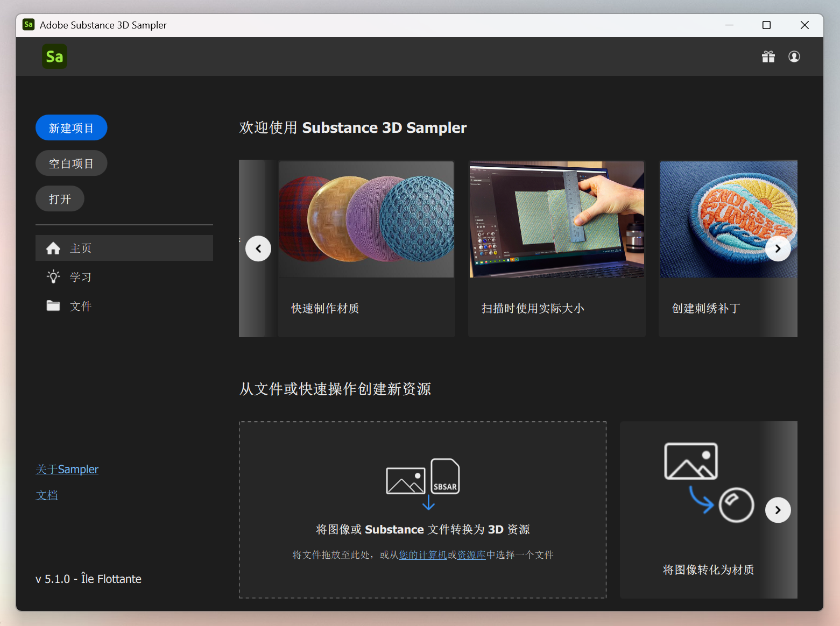Open the 文档 documentation link
The height and width of the screenshot is (626, 840).
(x=47, y=495)
